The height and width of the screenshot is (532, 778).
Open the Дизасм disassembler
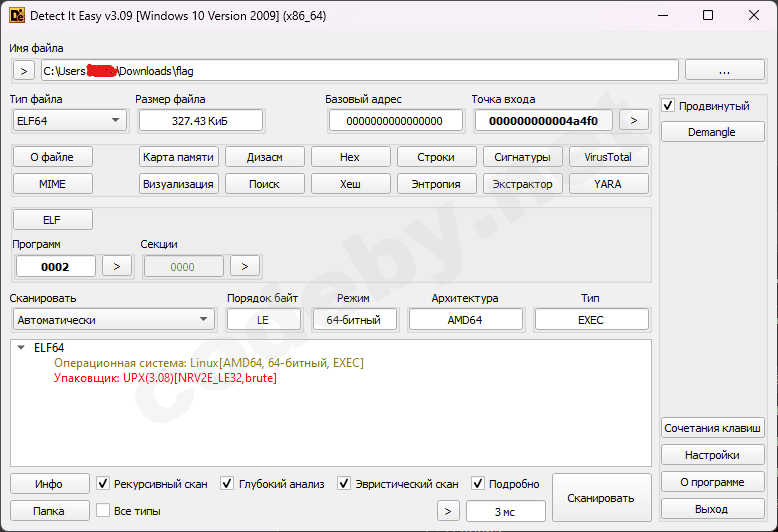click(264, 157)
